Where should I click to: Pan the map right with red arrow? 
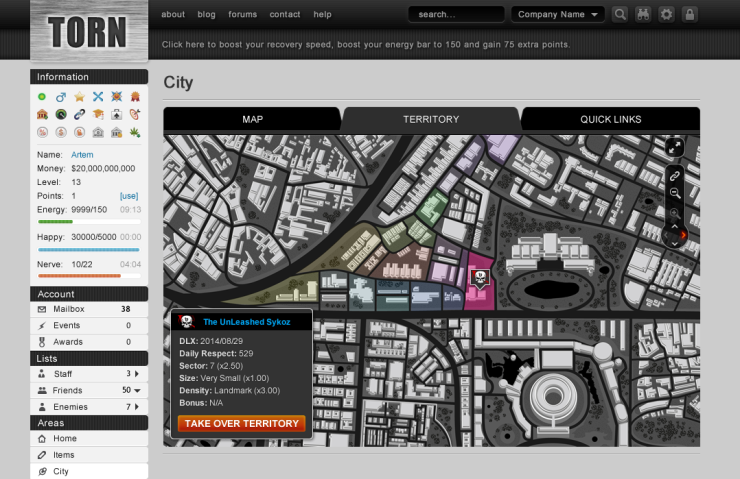(684, 235)
